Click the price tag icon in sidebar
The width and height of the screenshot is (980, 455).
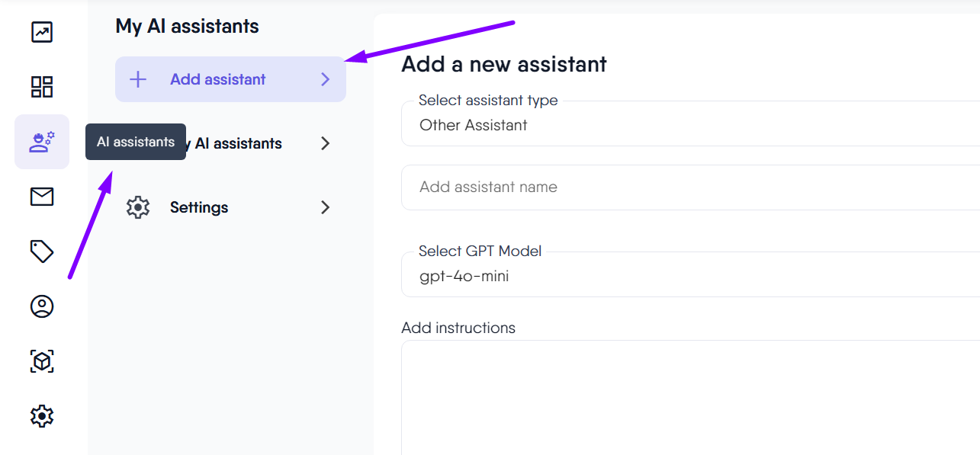pos(42,252)
